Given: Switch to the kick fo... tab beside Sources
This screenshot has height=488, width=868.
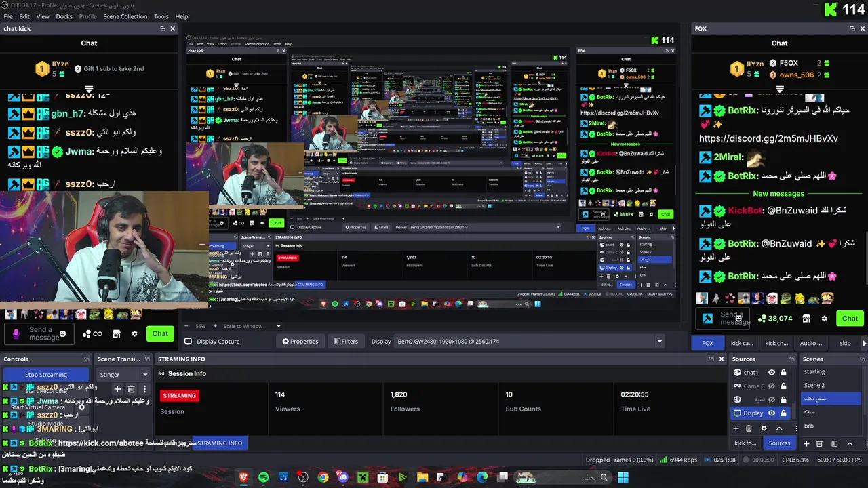Looking at the screenshot, I should tap(745, 443).
